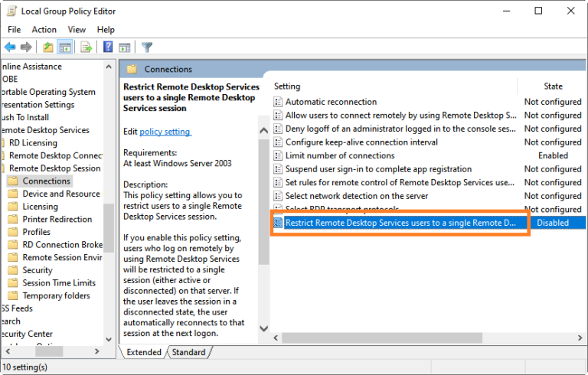Select the Session Time Limits folder
Viewport: 588px width, 375px height.
[x=59, y=283]
